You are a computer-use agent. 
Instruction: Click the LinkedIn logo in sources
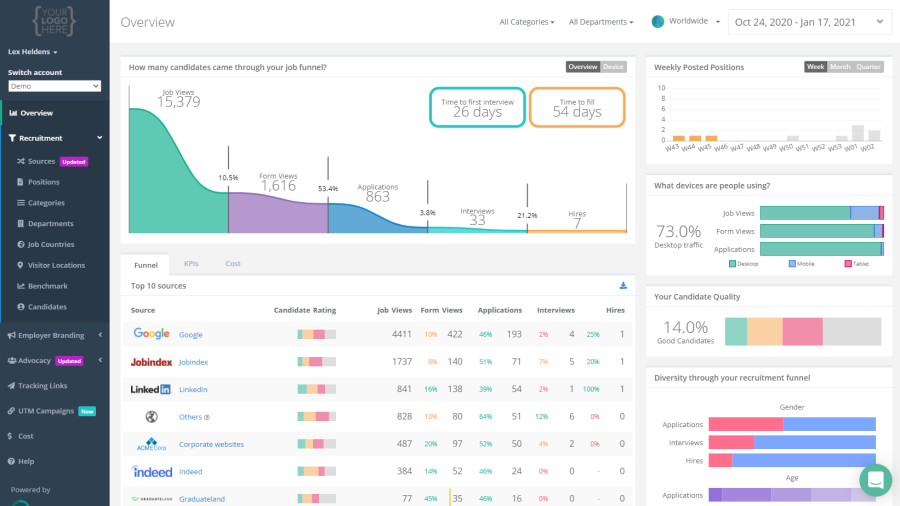[x=150, y=389]
